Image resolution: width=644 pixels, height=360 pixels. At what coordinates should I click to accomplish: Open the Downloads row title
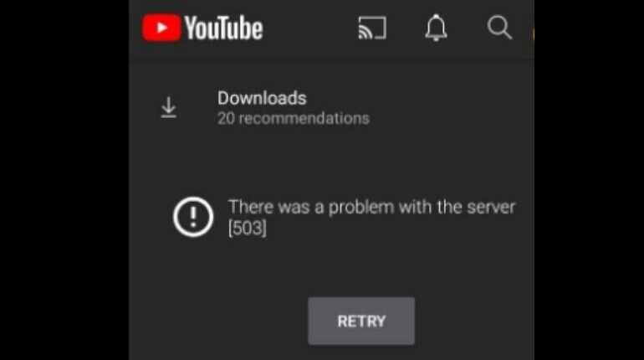pyautogui.click(x=262, y=98)
